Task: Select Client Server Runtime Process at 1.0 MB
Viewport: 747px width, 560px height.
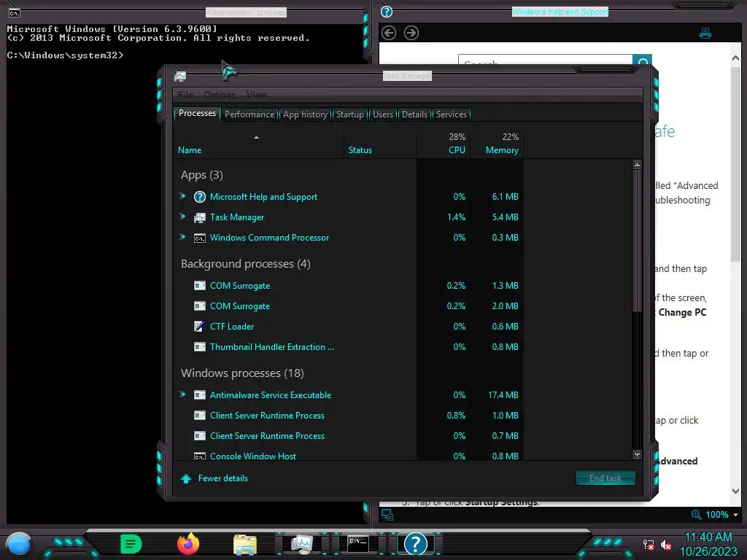Action: pos(348,416)
